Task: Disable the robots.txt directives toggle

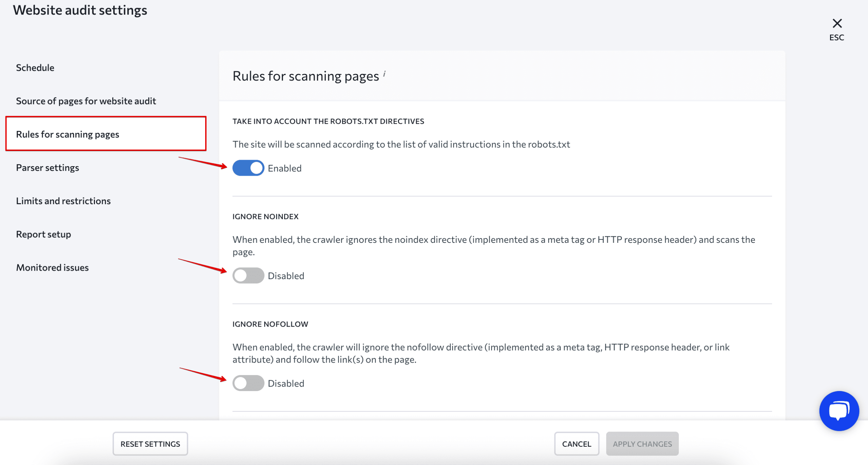Action: 248,168
